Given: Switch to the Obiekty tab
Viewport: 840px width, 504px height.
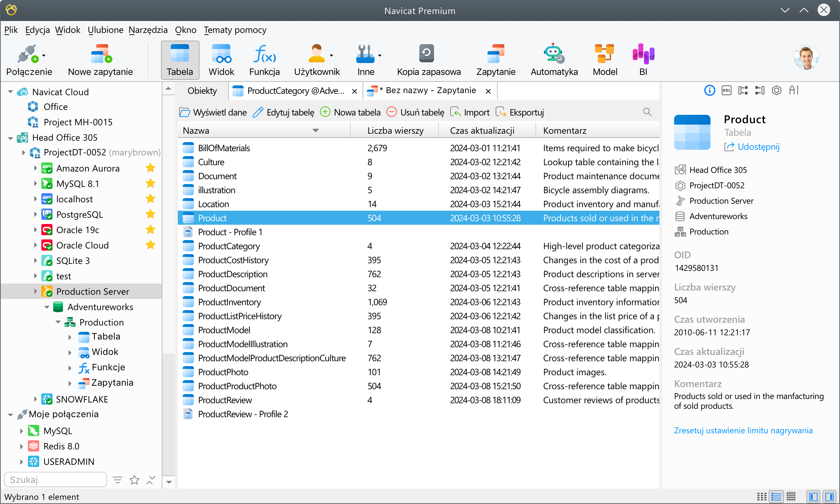Looking at the screenshot, I should tap(202, 91).
